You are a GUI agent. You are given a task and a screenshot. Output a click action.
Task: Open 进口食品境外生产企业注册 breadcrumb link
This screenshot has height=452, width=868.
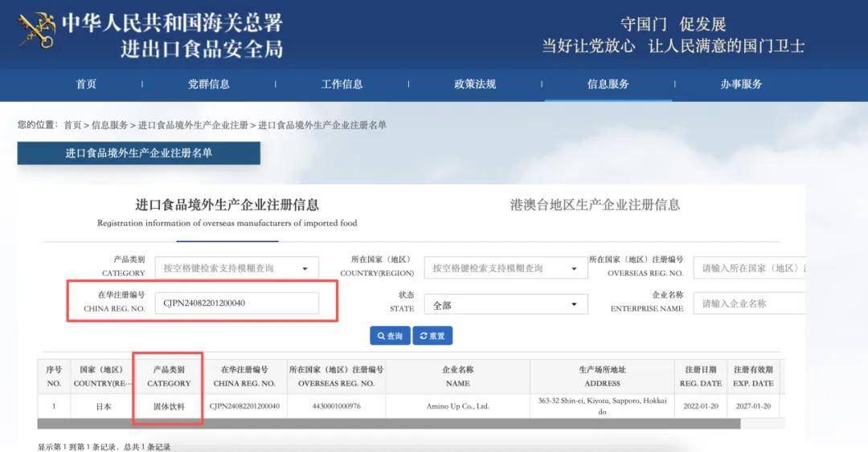pyautogui.click(x=193, y=125)
